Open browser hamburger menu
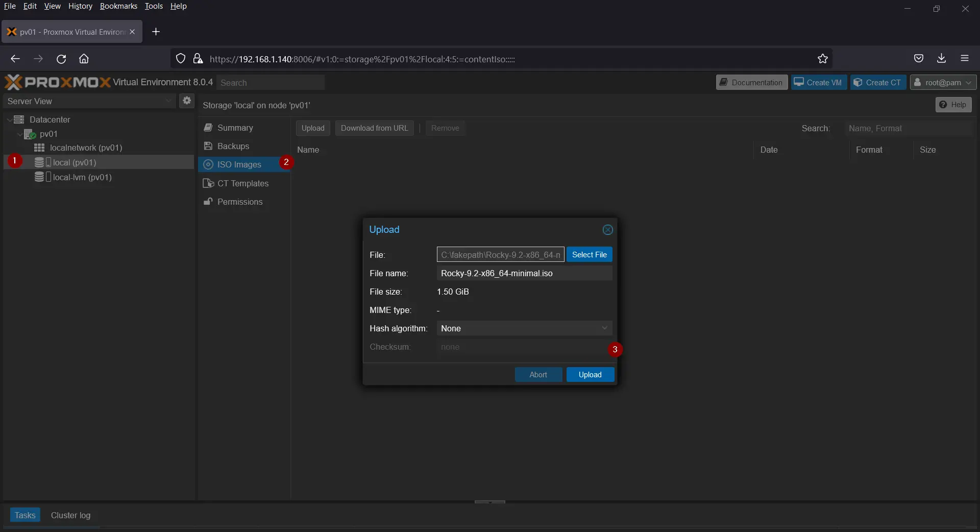This screenshot has height=532, width=980. (x=965, y=58)
